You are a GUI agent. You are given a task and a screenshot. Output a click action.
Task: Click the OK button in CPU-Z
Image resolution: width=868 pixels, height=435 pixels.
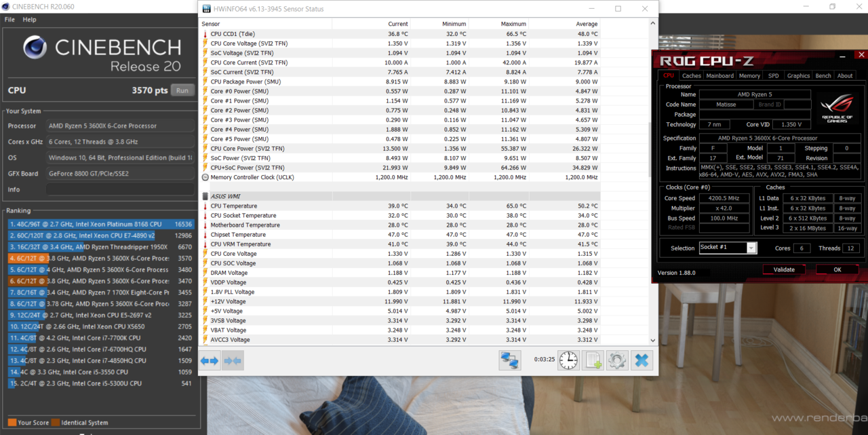click(837, 269)
